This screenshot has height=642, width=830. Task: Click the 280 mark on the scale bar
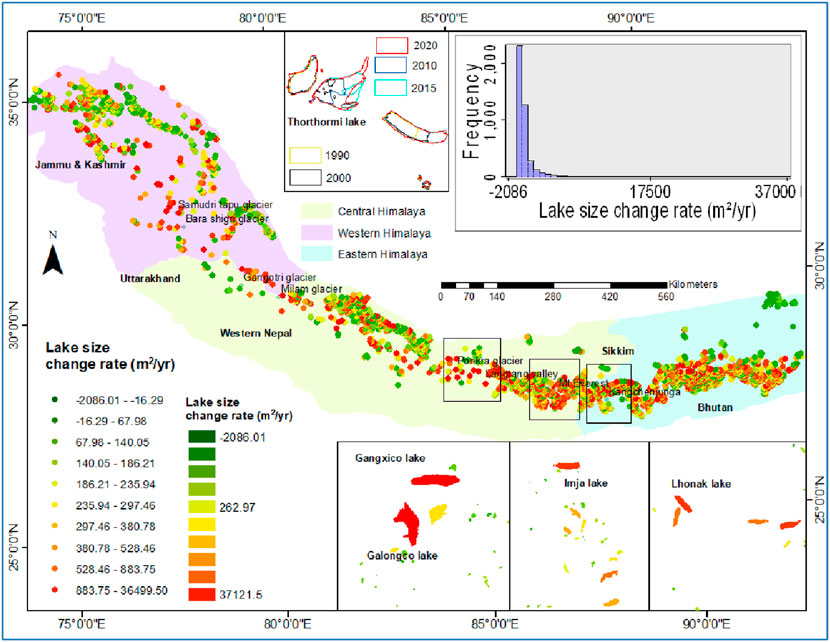click(x=553, y=296)
